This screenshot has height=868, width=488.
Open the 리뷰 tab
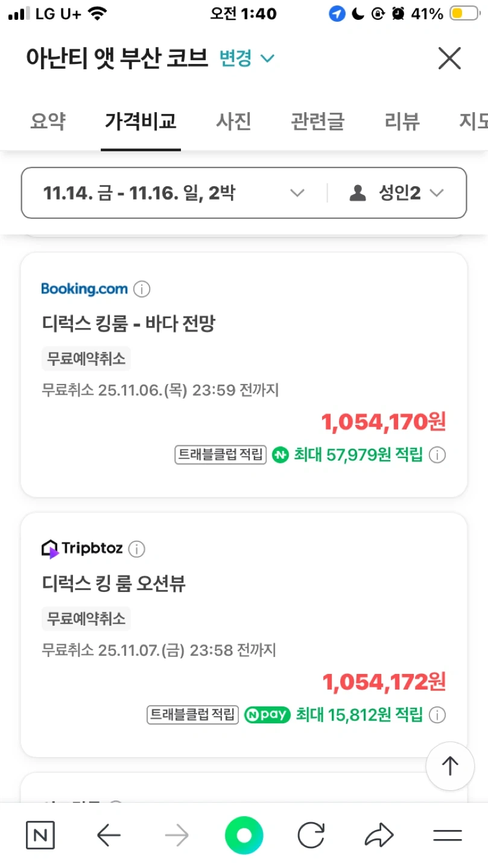(402, 121)
